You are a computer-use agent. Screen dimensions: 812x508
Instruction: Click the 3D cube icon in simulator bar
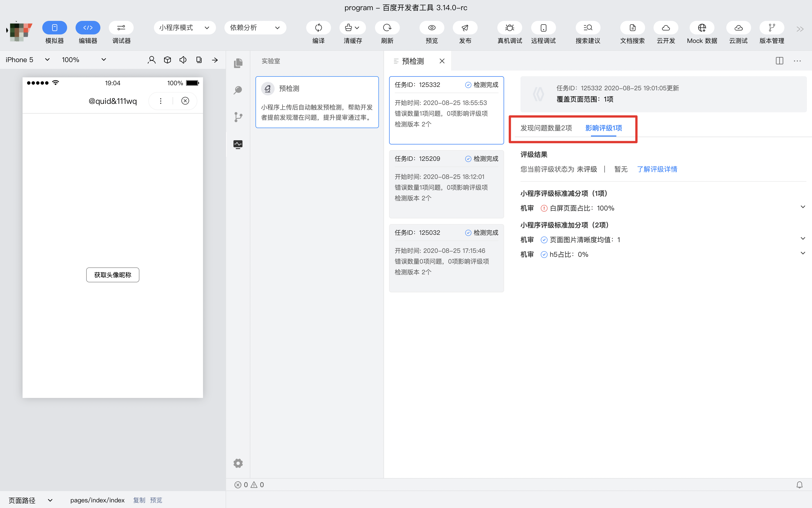pyautogui.click(x=167, y=60)
